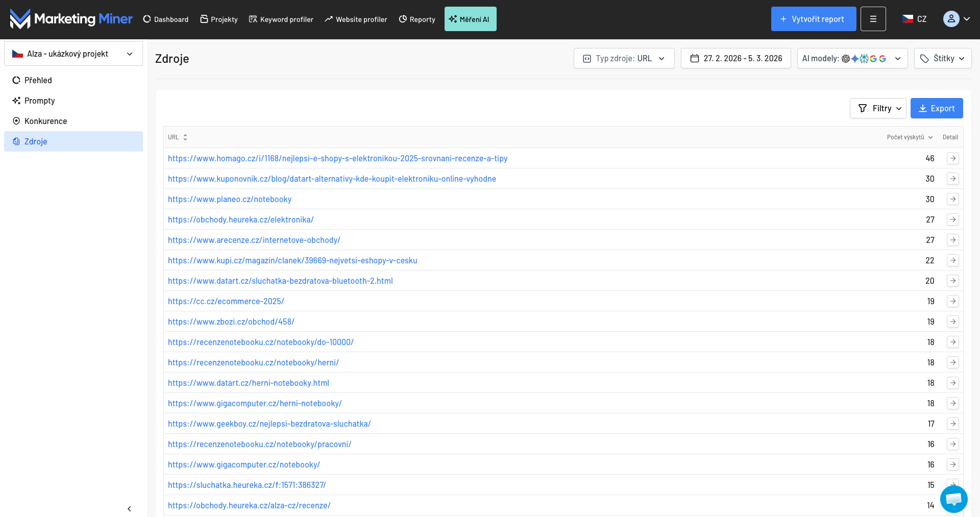Image resolution: width=980 pixels, height=517 pixels.
Task: Click the Marketing Miner logo
Action: [71, 19]
